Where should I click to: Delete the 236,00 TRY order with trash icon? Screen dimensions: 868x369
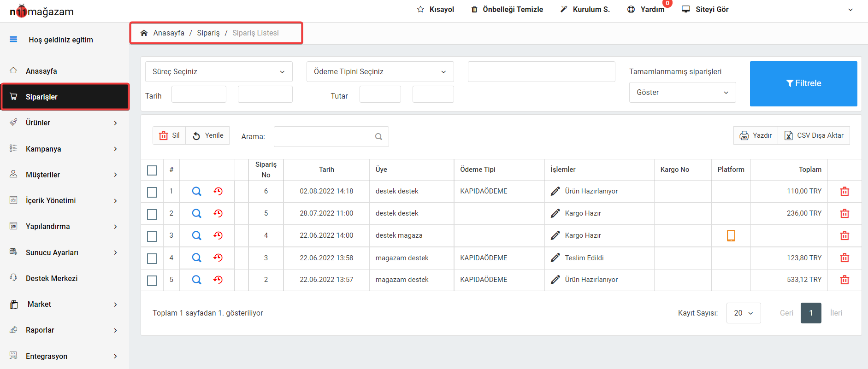tap(844, 213)
